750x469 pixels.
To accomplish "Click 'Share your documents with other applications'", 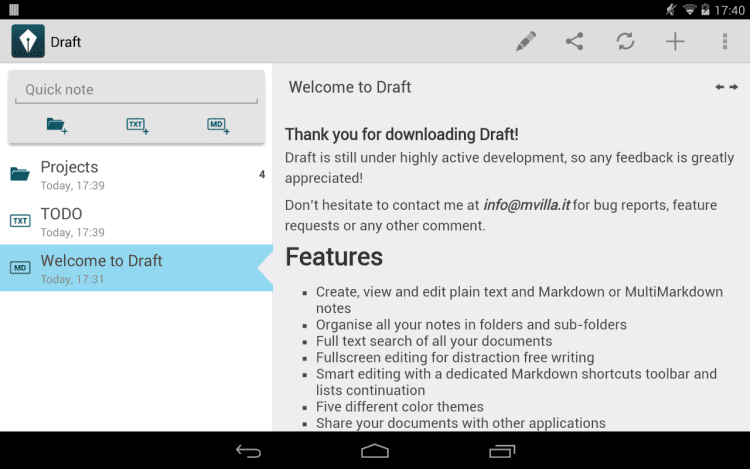I will click(x=461, y=423).
